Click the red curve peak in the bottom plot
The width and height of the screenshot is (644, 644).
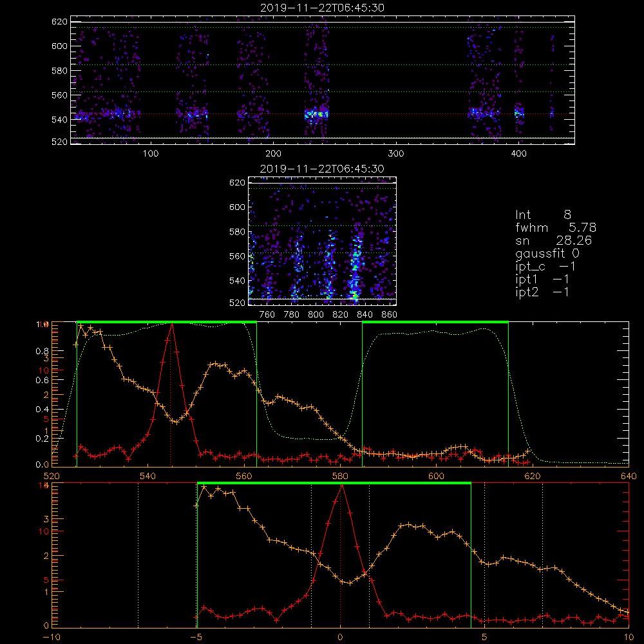pyautogui.click(x=342, y=486)
